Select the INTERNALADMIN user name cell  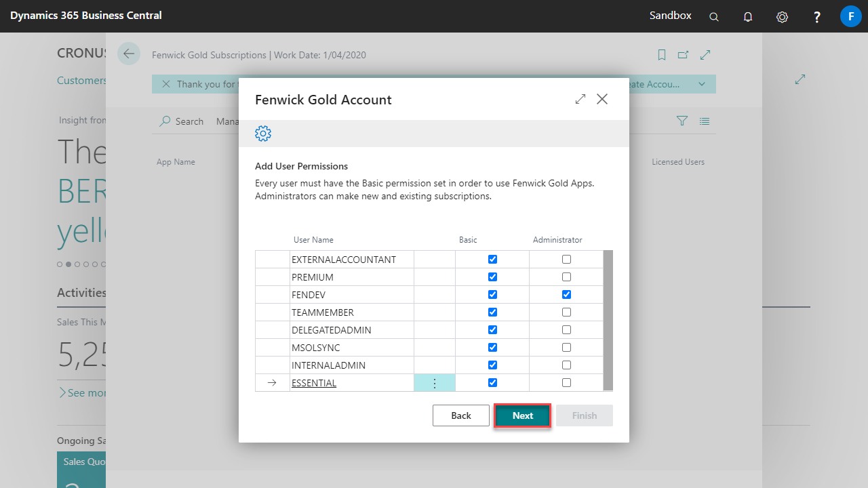click(352, 365)
